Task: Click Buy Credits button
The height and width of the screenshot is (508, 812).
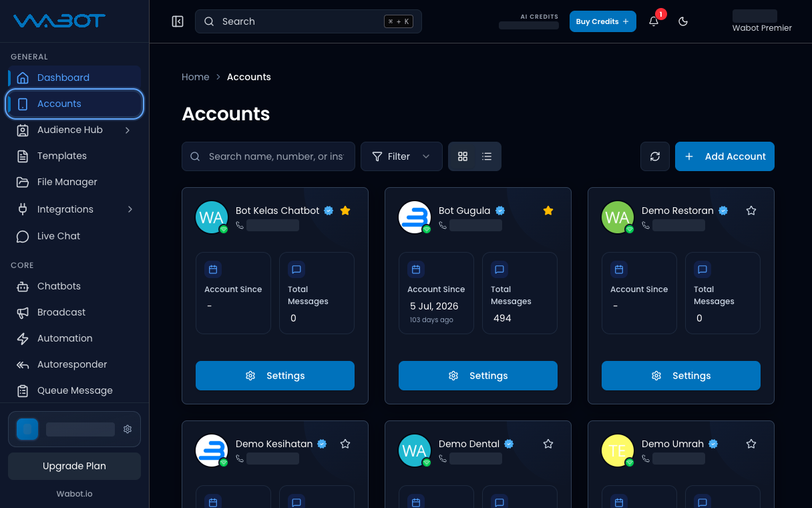Action: (602, 21)
